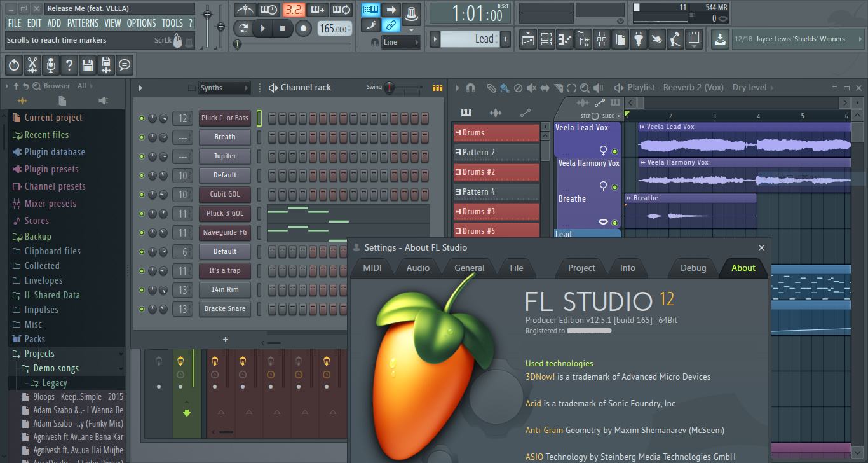Toggle the metronome button

point(245,10)
